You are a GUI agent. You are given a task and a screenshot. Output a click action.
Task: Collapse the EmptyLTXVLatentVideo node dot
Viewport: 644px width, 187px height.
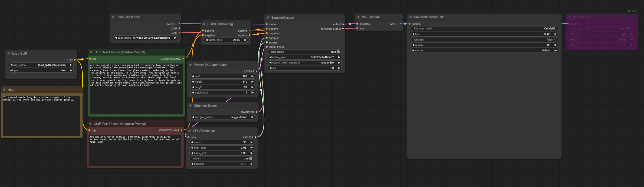pos(190,65)
